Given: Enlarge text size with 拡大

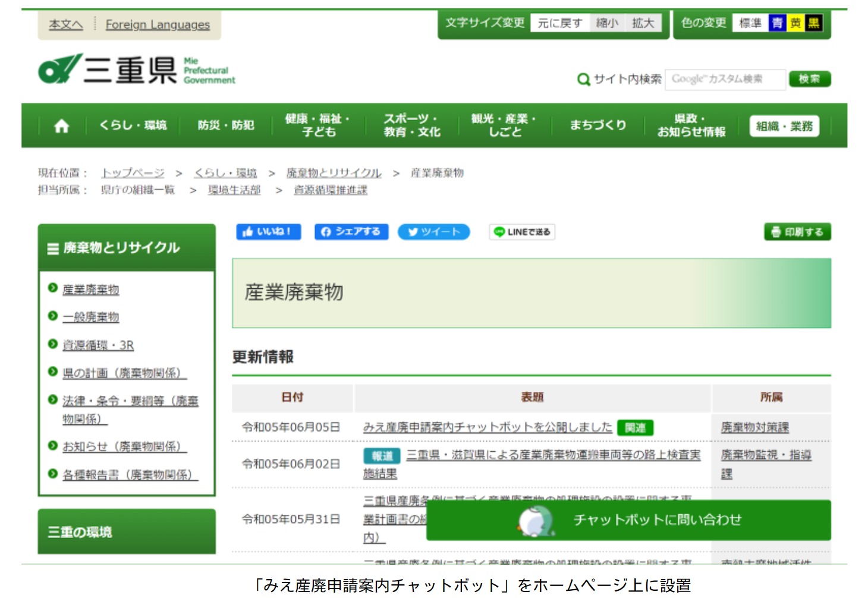Looking at the screenshot, I should (x=643, y=23).
